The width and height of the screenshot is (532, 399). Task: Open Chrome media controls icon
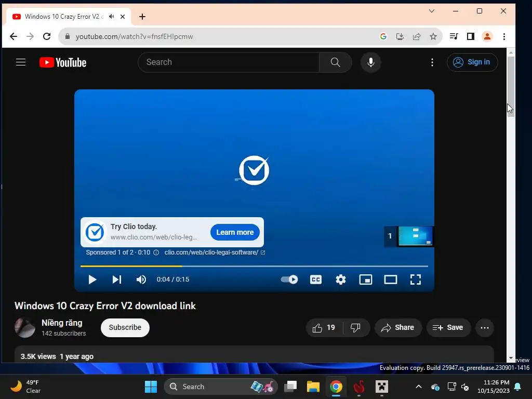[454, 36]
